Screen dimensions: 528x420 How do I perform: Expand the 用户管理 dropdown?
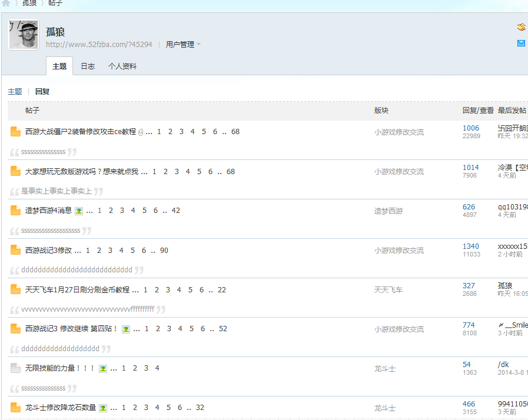click(183, 45)
